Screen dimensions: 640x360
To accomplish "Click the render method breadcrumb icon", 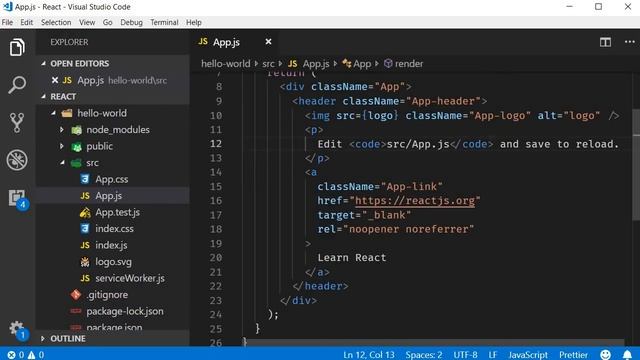I will tap(388, 63).
